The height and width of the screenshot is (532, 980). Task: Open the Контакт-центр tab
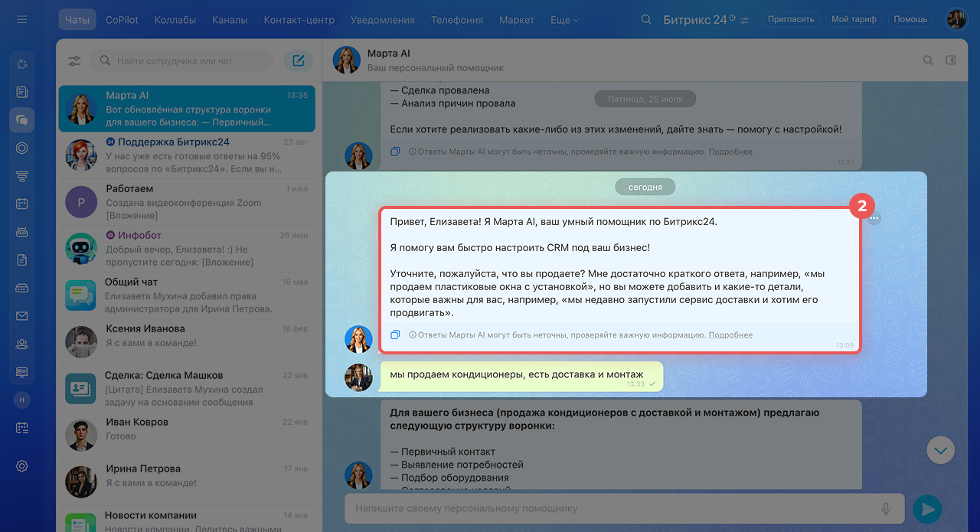coord(299,20)
